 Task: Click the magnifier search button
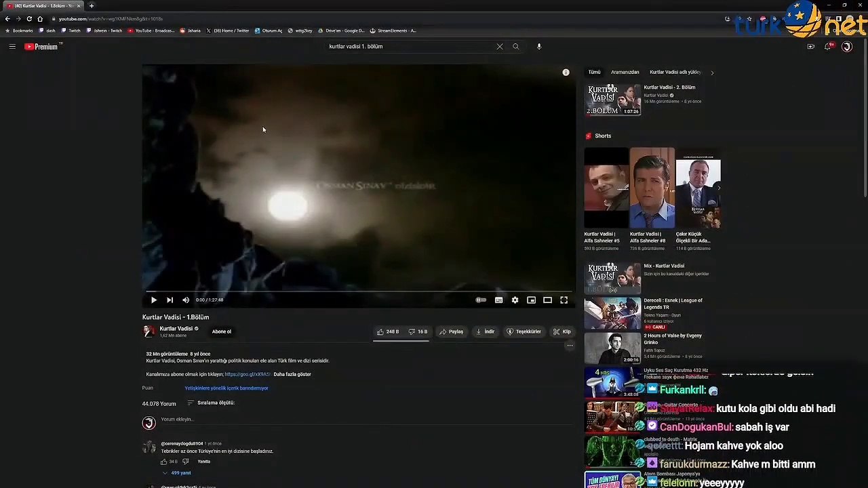pos(516,47)
